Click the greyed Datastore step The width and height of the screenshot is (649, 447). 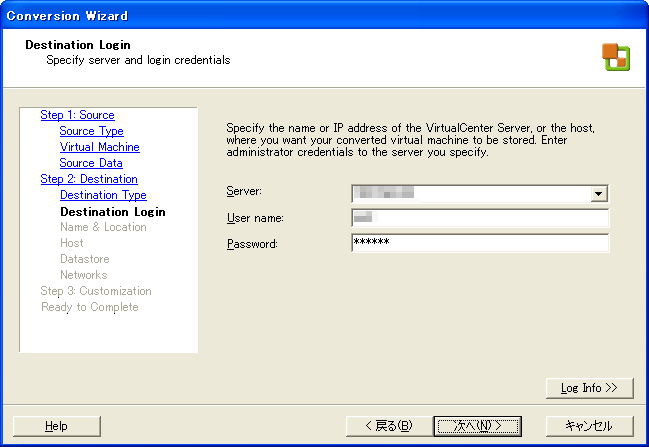click(x=85, y=259)
